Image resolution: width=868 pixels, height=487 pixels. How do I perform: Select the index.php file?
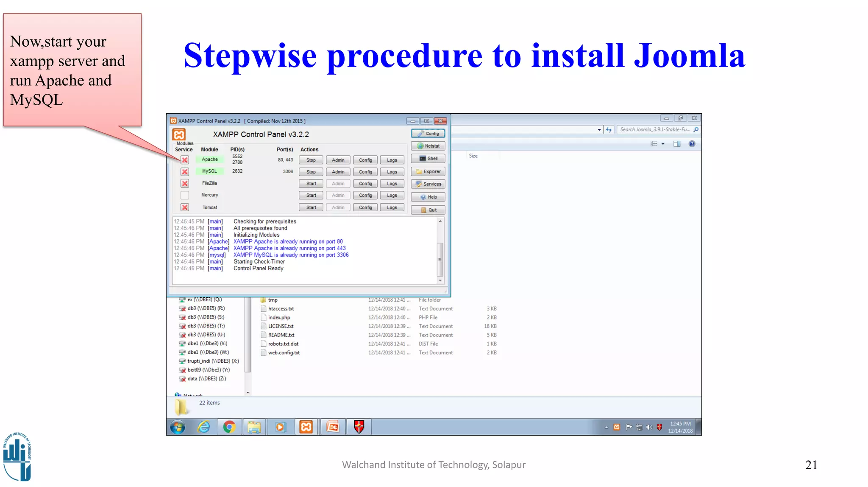[279, 318]
